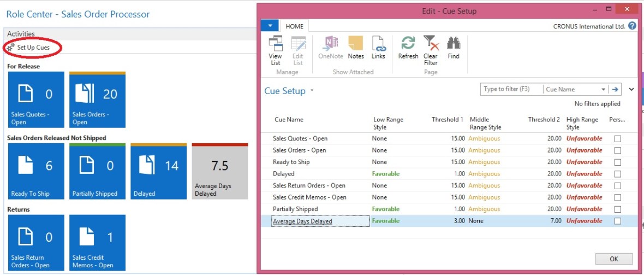644x275 pixels.
Task: Open the blue application menu dropdown
Action: click(x=270, y=26)
